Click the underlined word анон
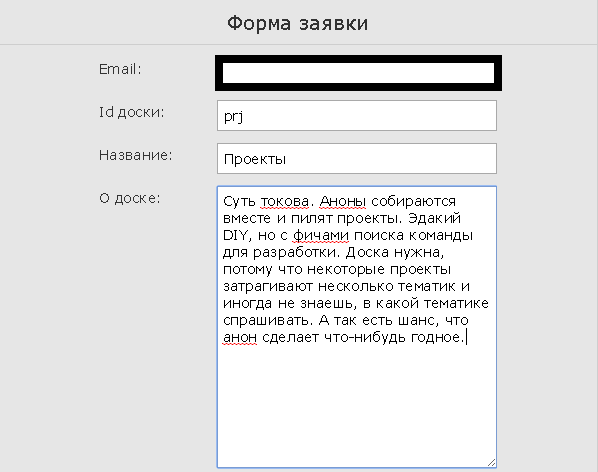Viewport: 598px width, 472px height. 240,337
